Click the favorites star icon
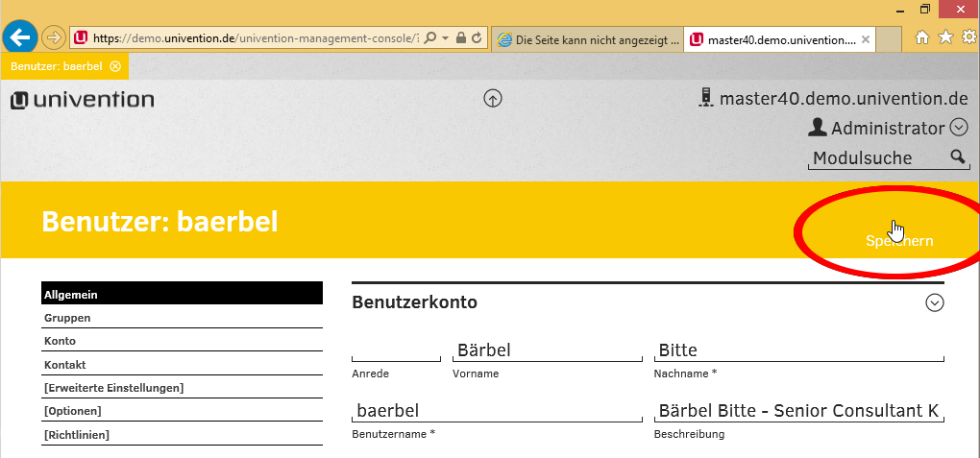The height and width of the screenshot is (458, 980). (945, 37)
